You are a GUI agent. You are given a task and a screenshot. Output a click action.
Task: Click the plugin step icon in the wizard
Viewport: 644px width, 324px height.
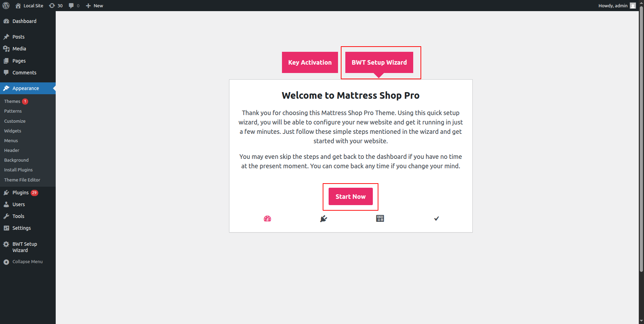tap(324, 219)
